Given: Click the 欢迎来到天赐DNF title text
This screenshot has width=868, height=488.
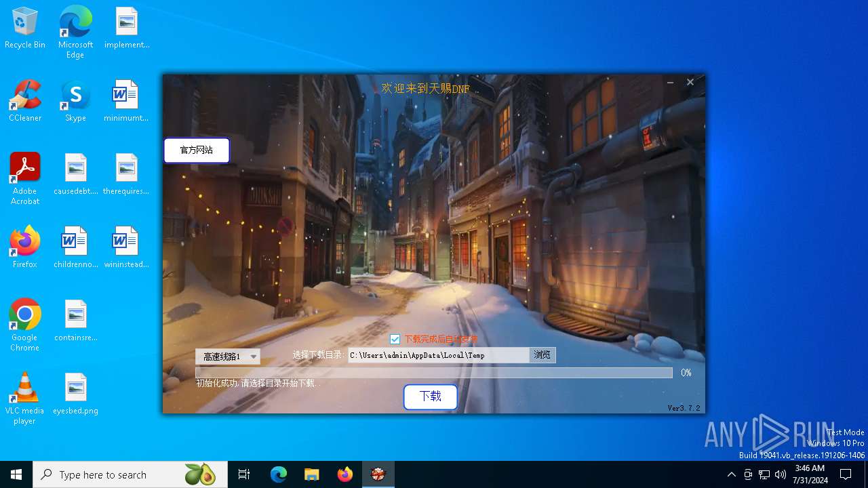Looking at the screenshot, I should tap(425, 89).
